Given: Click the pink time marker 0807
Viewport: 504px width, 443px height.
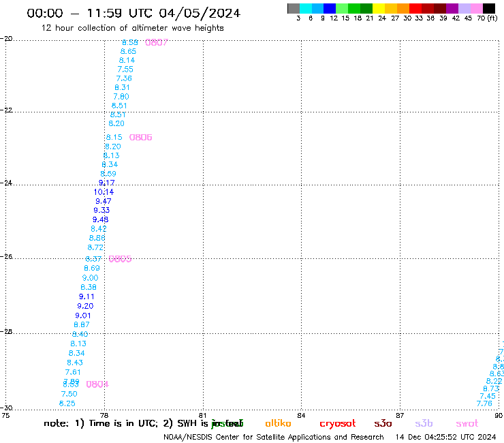Looking at the screenshot, I should [157, 42].
